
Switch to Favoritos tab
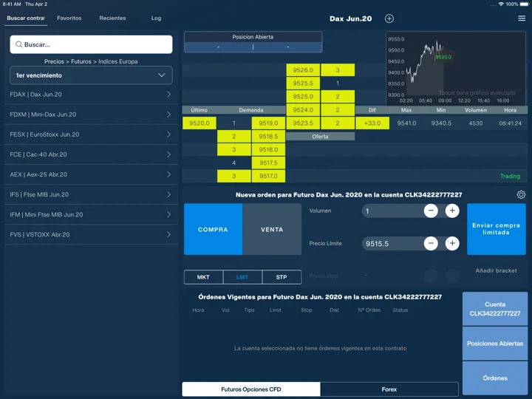point(69,18)
